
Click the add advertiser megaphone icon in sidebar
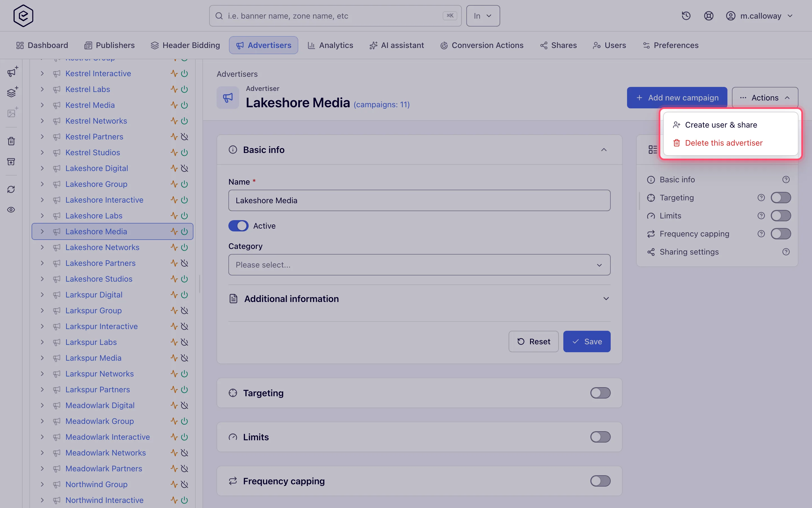tap(12, 72)
